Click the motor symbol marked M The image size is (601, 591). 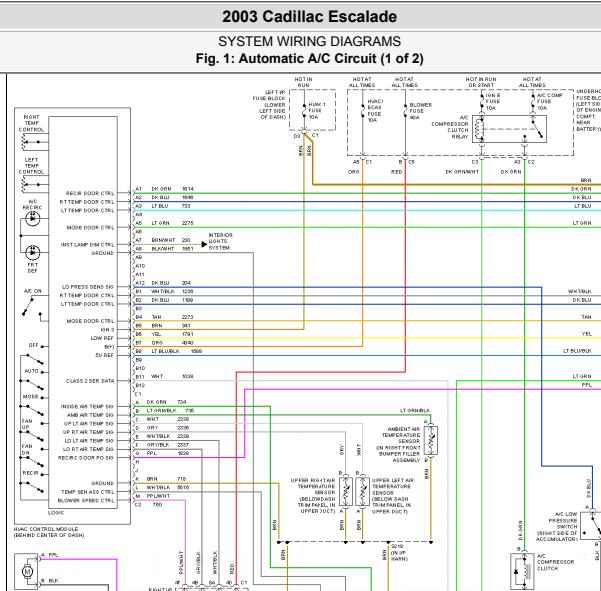27,571
